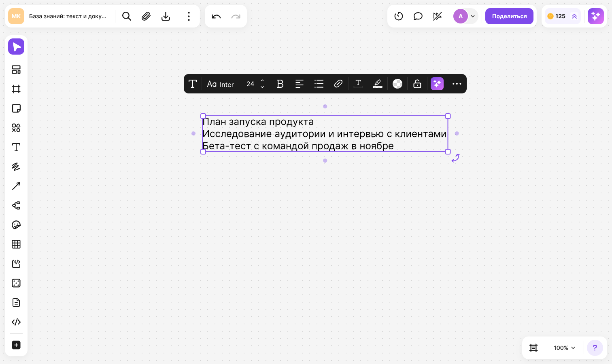Open the comments panel

(418, 16)
